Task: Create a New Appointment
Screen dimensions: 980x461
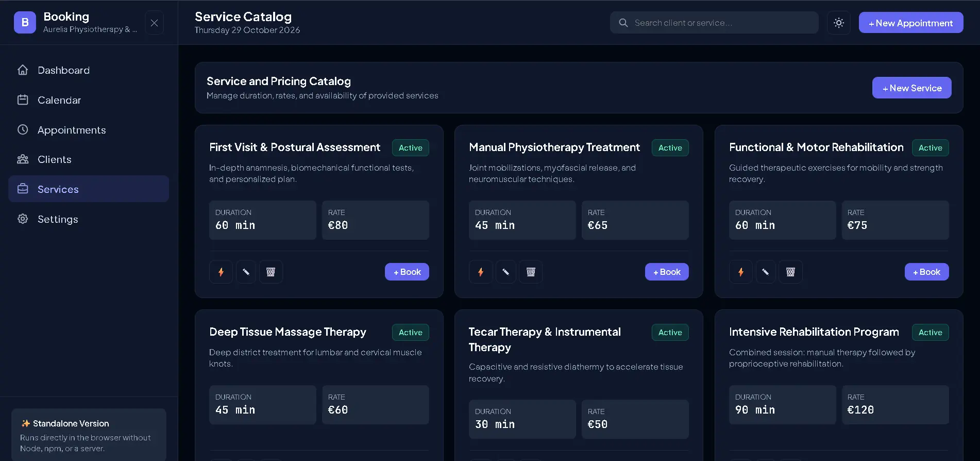Action: 911,23
